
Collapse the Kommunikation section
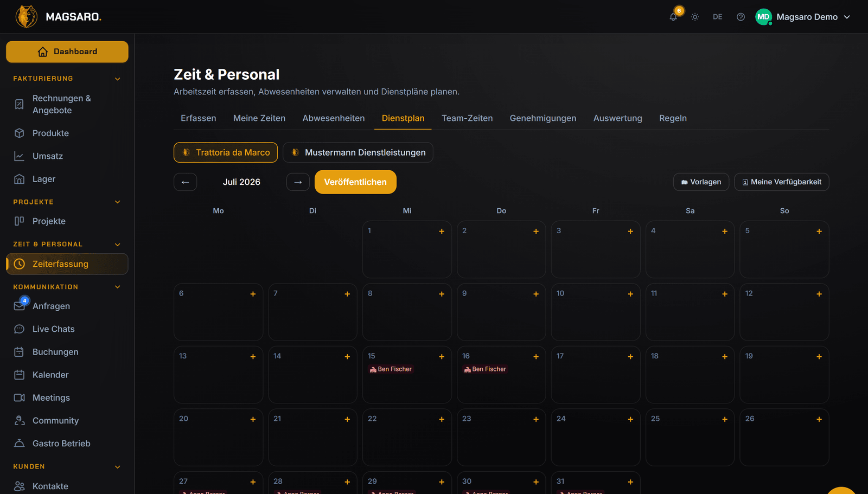tap(118, 287)
